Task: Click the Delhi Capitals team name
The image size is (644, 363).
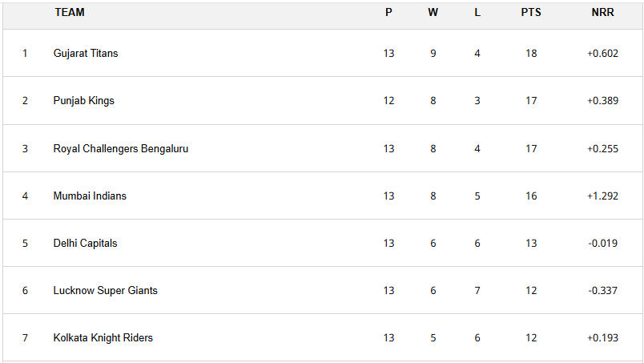Action: (85, 243)
